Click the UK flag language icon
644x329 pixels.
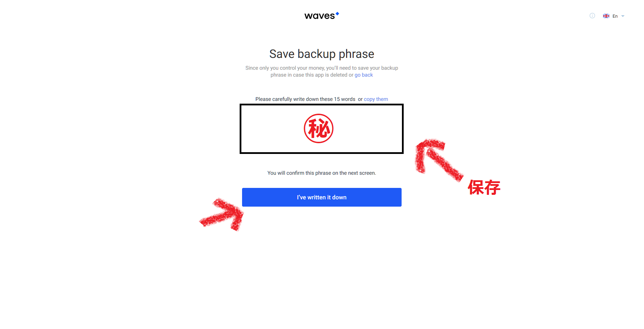point(606,16)
